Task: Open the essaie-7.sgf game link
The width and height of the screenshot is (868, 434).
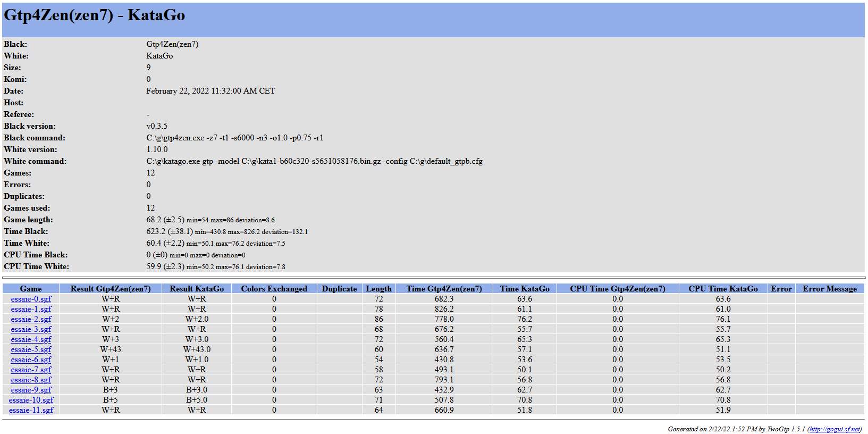Action: pyautogui.click(x=31, y=370)
